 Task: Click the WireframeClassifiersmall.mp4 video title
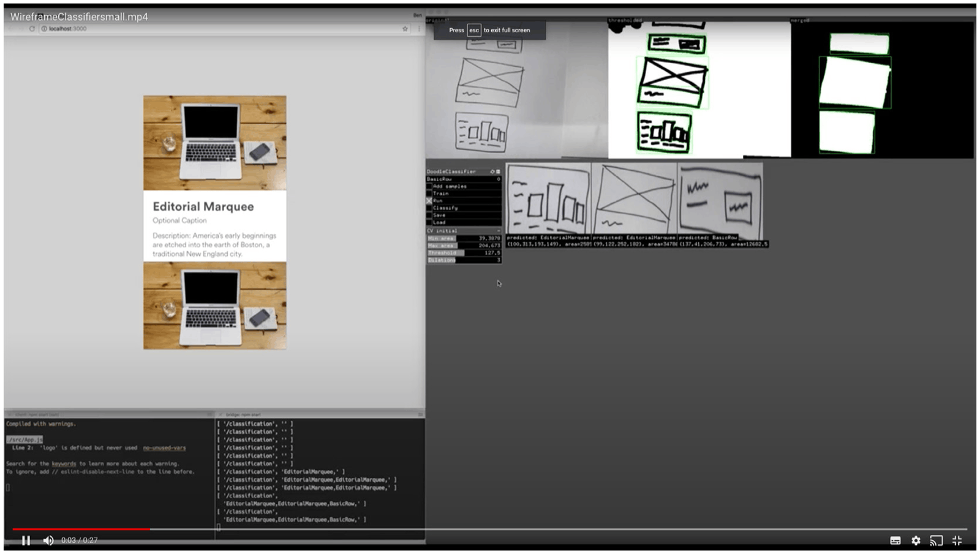(x=79, y=17)
